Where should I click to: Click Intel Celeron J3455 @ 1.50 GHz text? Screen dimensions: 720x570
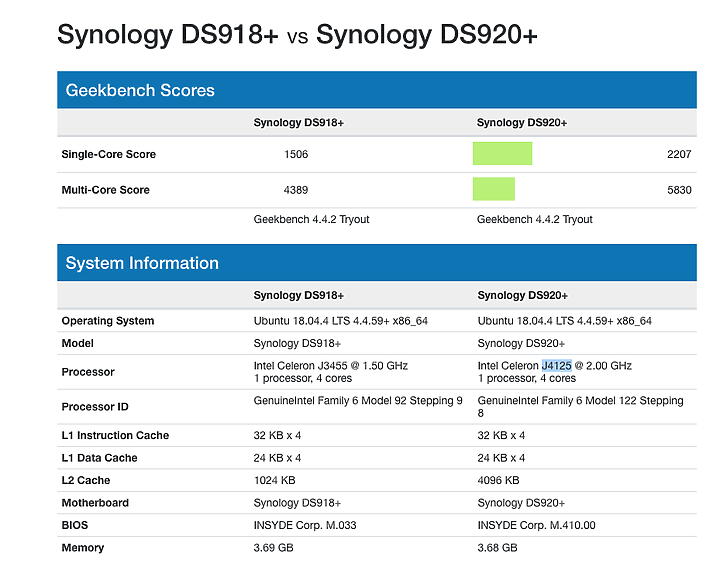coord(331,366)
